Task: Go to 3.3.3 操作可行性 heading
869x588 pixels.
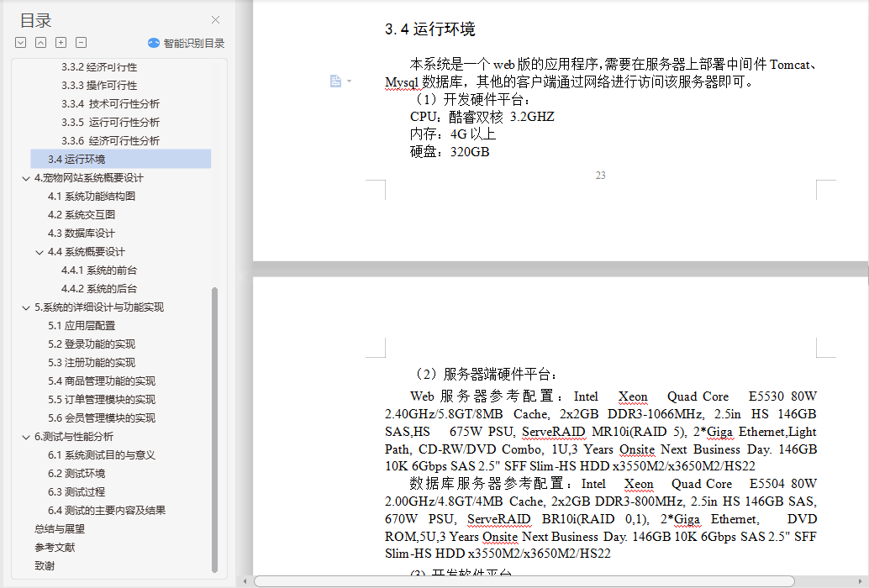Action: tap(99, 86)
